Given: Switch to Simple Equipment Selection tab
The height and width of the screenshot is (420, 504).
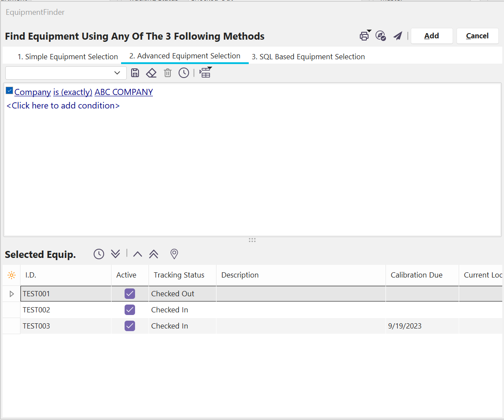Looking at the screenshot, I should pyautogui.click(x=68, y=57).
